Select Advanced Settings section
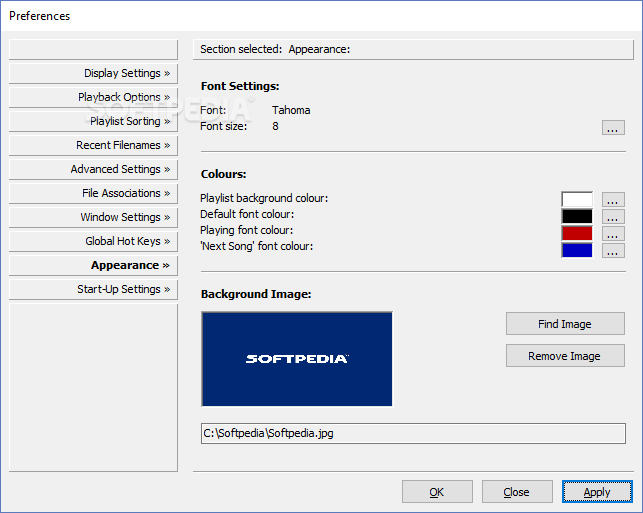 93,169
